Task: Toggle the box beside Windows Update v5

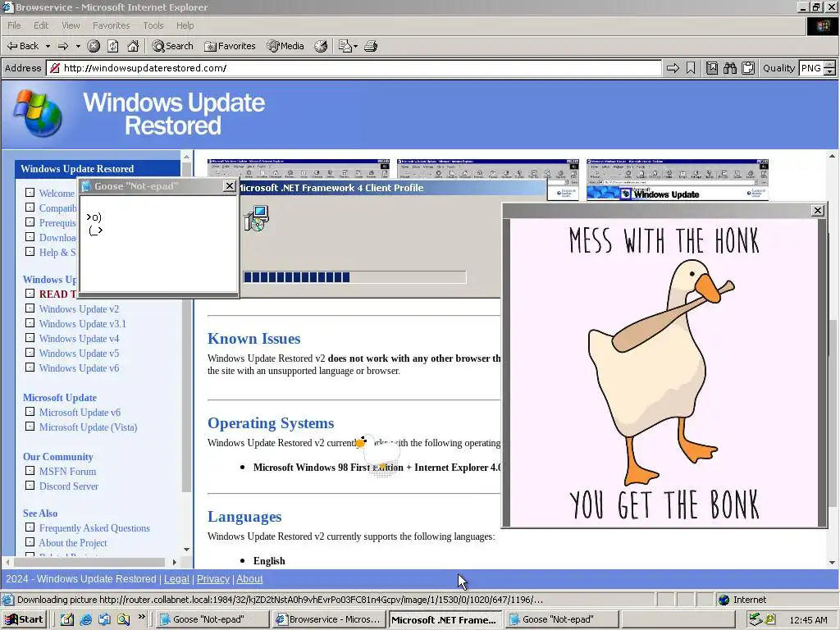Action: pyautogui.click(x=30, y=353)
